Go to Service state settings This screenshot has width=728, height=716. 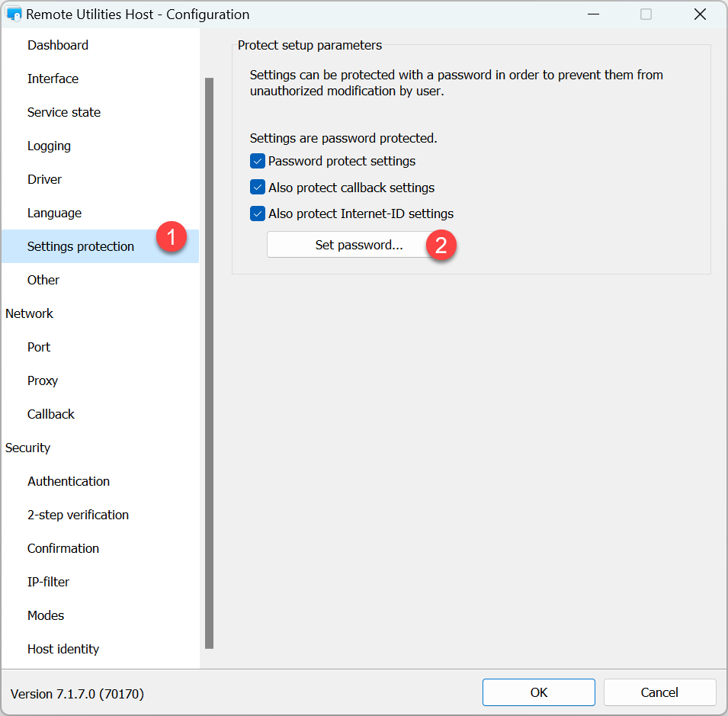point(64,112)
